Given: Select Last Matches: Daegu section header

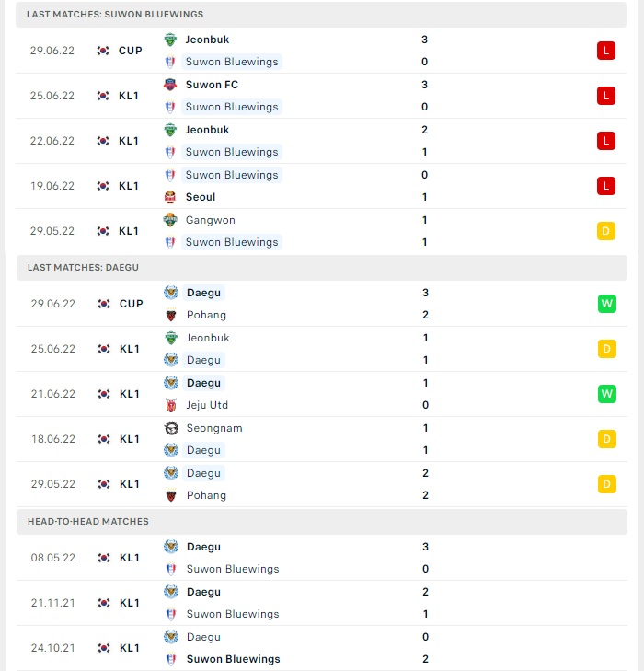Looking at the screenshot, I should tap(322, 268).
